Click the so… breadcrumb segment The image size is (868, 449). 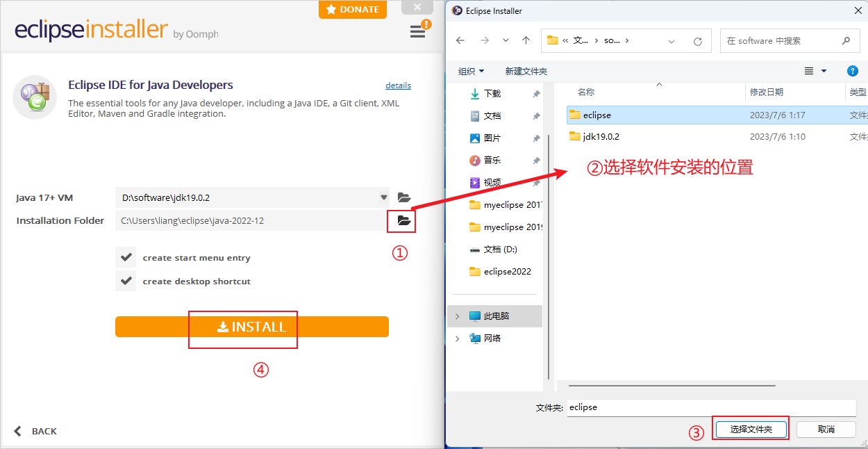(x=612, y=40)
